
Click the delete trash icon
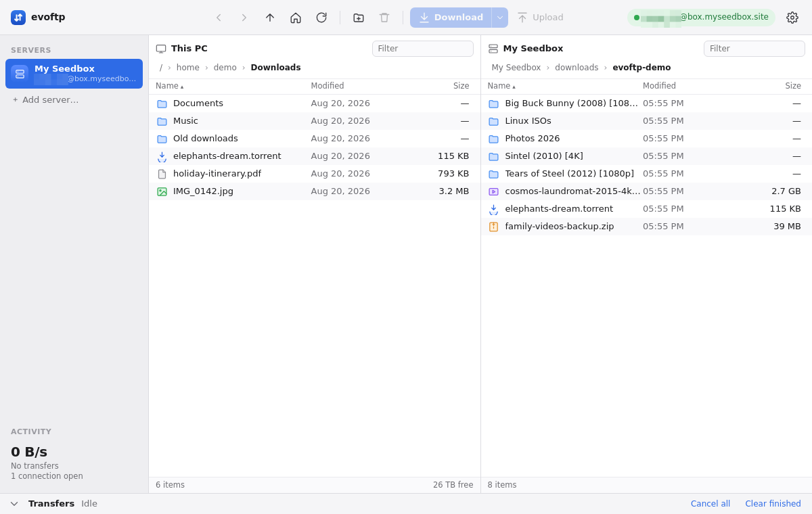click(x=384, y=18)
